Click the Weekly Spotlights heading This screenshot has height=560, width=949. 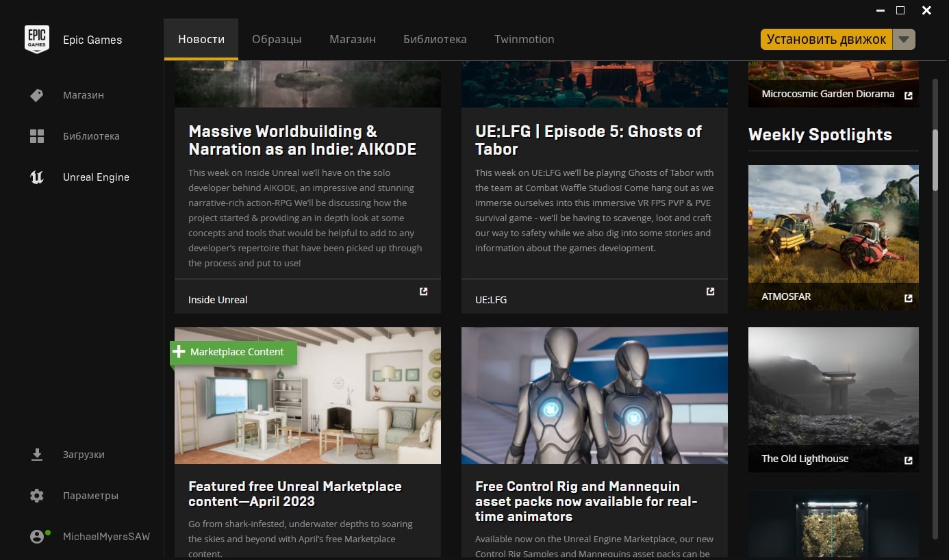820,135
